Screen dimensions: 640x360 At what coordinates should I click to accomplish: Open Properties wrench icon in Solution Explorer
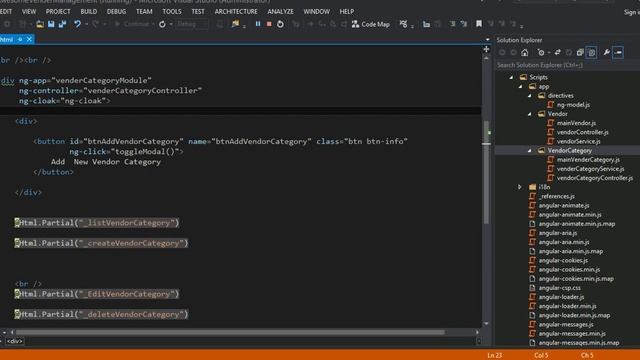(x=607, y=53)
